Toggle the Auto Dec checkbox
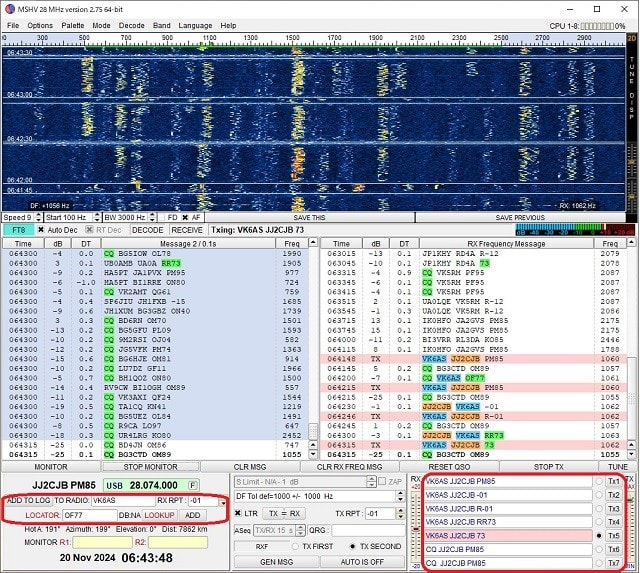This screenshot has width=640, height=573. (41, 230)
